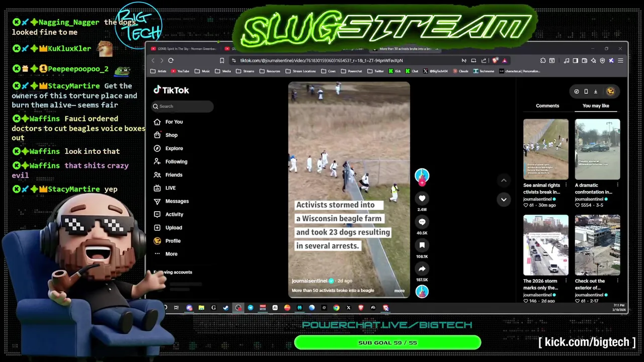Click the browser reload button

(171, 60)
